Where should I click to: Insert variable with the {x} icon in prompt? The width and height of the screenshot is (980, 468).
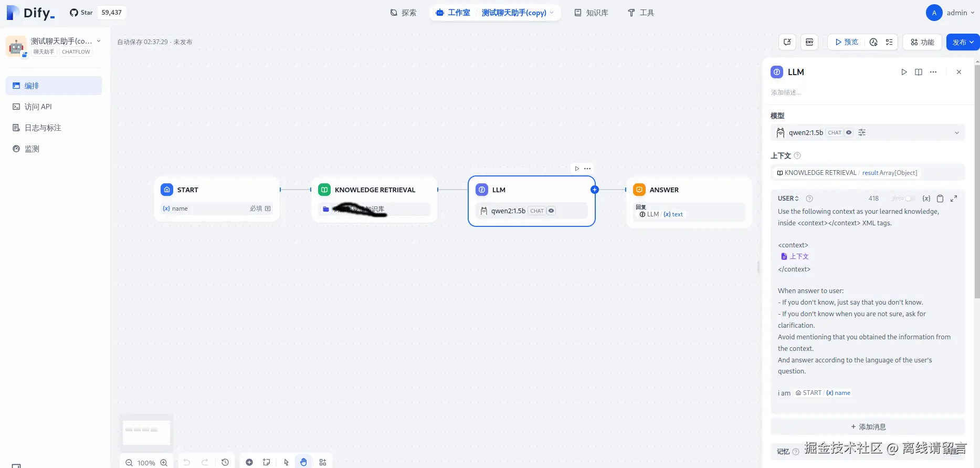(926, 199)
